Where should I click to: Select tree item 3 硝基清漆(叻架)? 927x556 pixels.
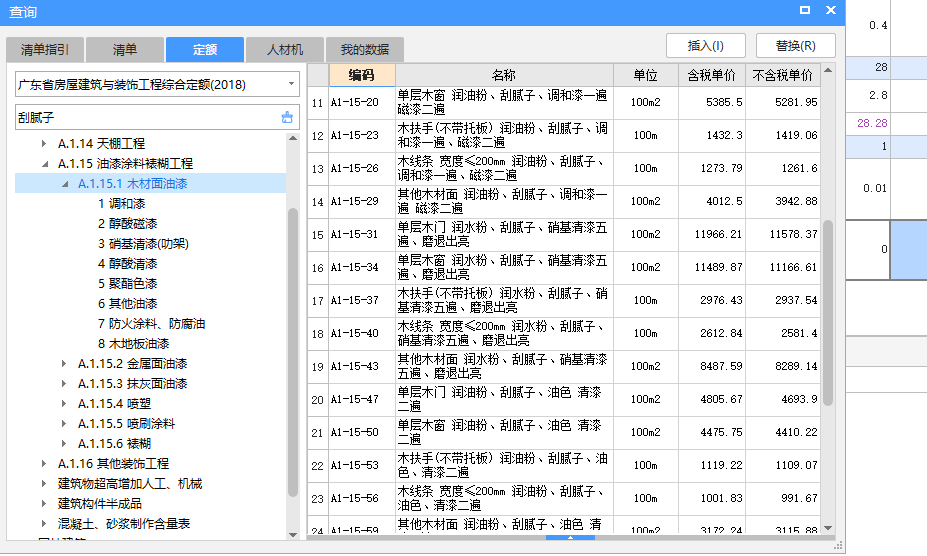pyautogui.click(x=143, y=244)
